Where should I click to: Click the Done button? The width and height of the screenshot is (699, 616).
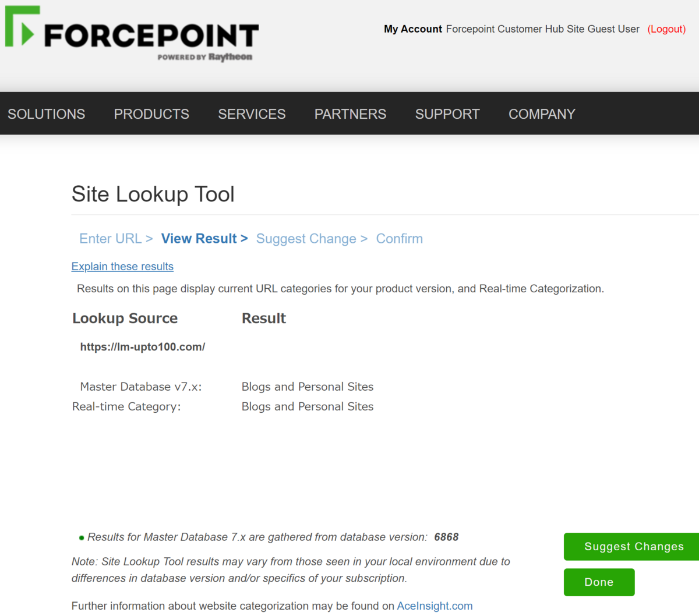pyautogui.click(x=599, y=582)
